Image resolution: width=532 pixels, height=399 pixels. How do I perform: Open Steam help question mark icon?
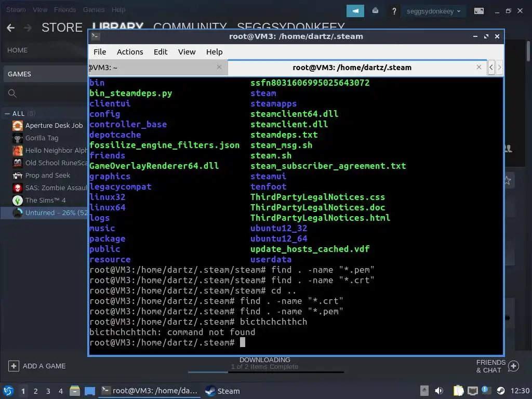[394, 11]
